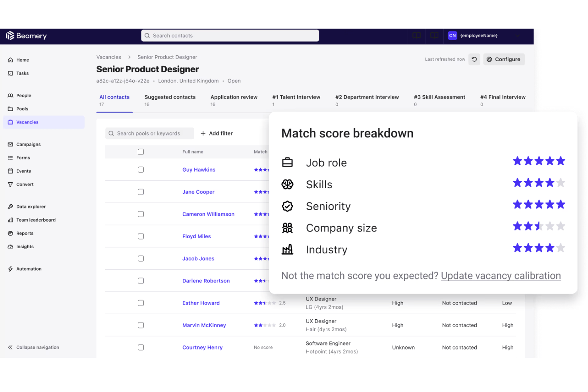Screen dimensions: 588x392
Task: Check the Jane Cooper row checkbox
Action: [x=141, y=192]
